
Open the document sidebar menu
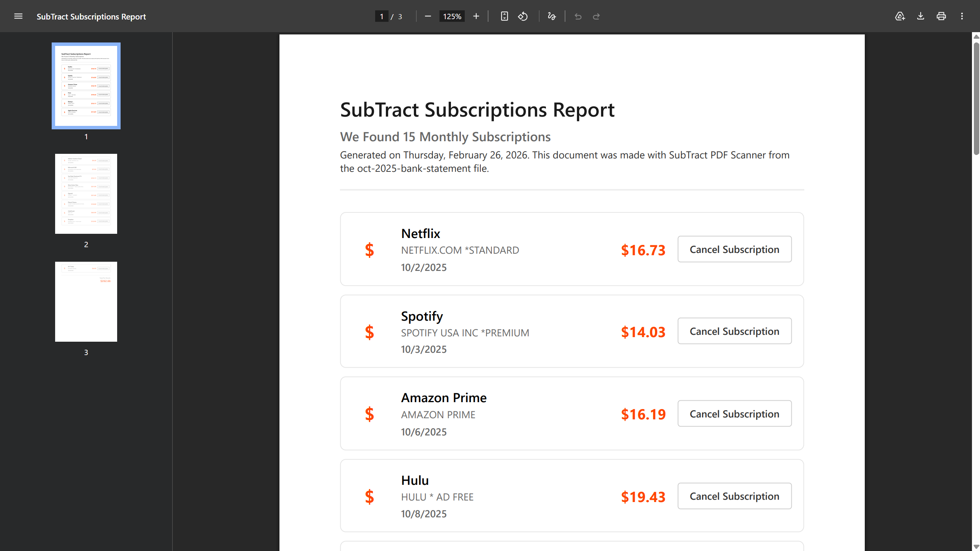18,16
